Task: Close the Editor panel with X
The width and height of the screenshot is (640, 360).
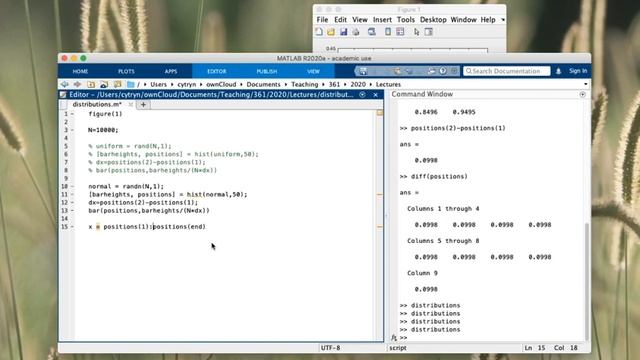Action: (376, 95)
